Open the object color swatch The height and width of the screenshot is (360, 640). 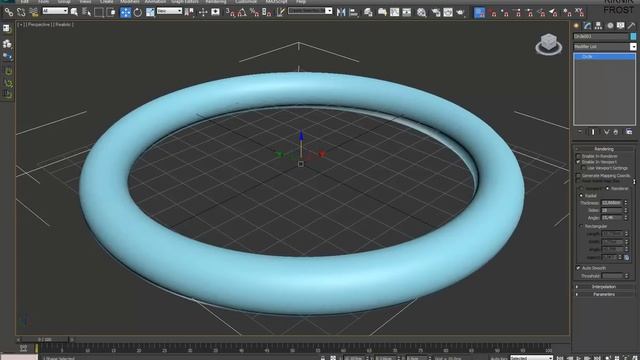point(633,36)
